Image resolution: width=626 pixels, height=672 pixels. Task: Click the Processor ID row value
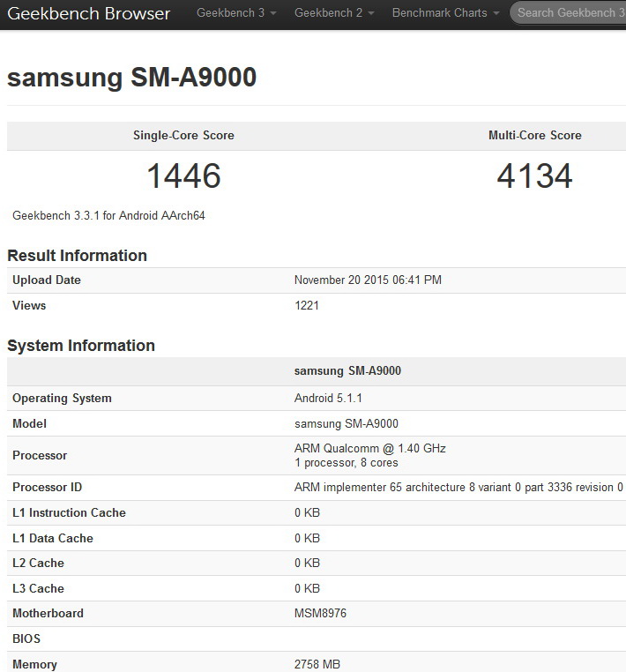[458, 488]
